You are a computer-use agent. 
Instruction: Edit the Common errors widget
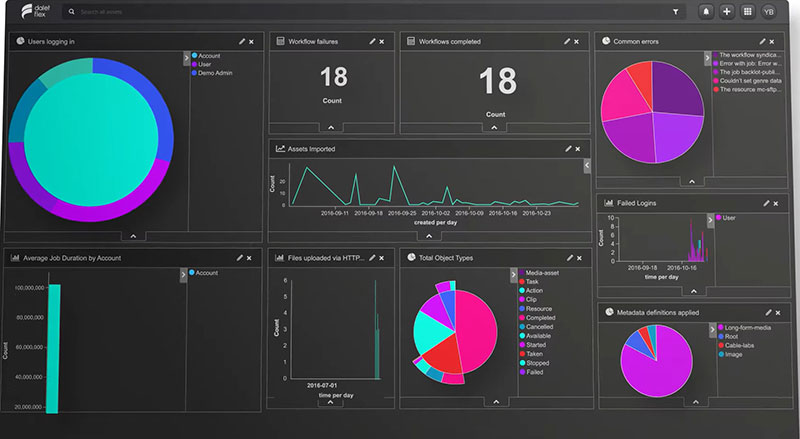click(x=762, y=41)
